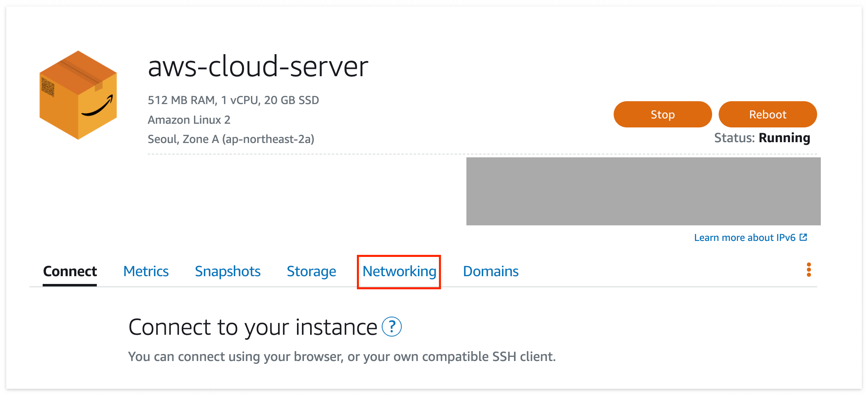Click the 512 MB RAM specs text
868x395 pixels.
(x=233, y=100)
